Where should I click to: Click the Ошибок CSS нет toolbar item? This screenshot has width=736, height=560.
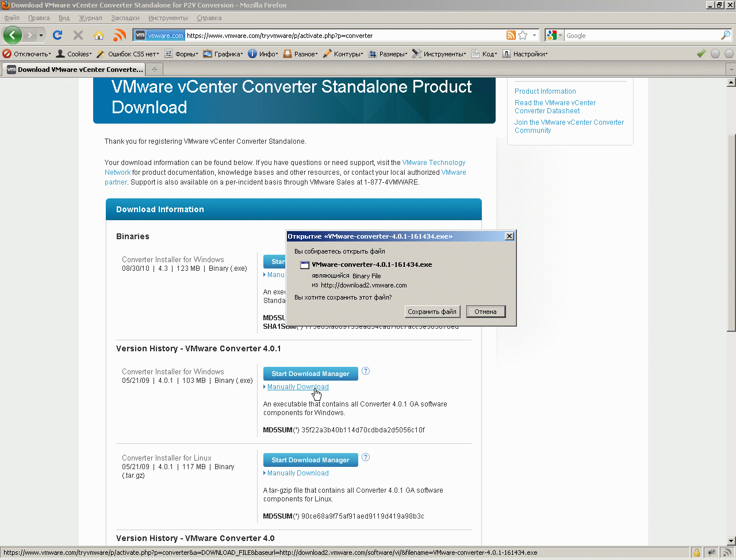pyautogui.click(x=128, y=54)
